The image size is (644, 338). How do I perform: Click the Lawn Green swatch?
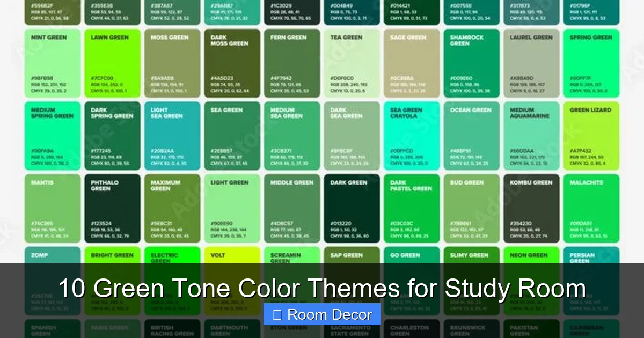point(112,63)
